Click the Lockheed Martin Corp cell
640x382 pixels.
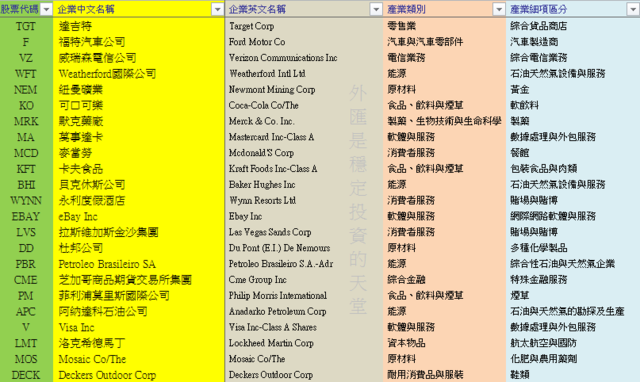tap(304, 343)
